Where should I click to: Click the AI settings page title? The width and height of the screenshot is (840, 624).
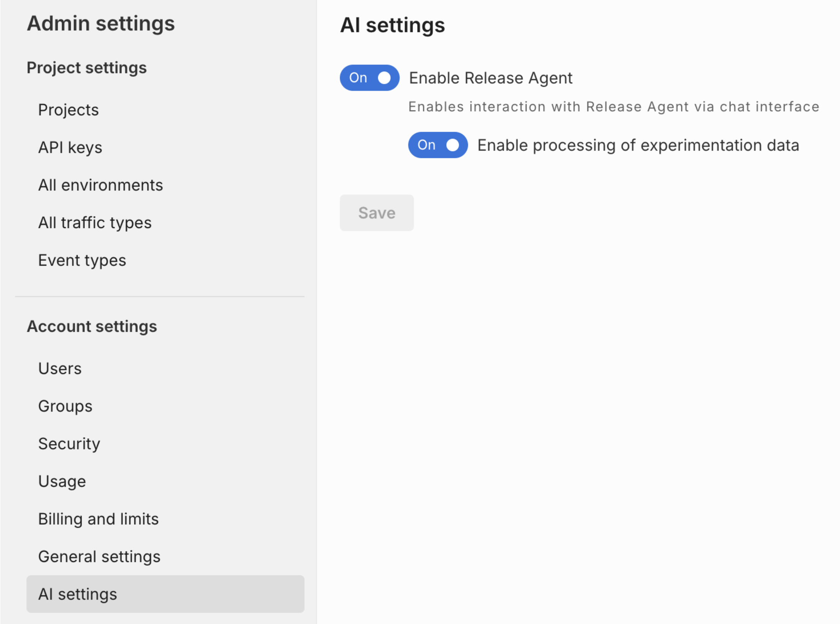pyautogui.click(x=393, y=25)
